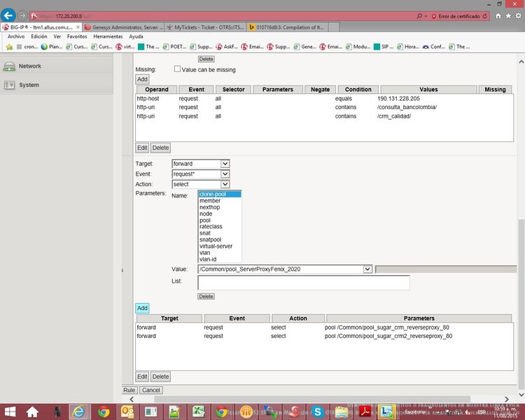The image size is (525, 420).
Task: Click the browser back arrow button
Action: [9, 15]
